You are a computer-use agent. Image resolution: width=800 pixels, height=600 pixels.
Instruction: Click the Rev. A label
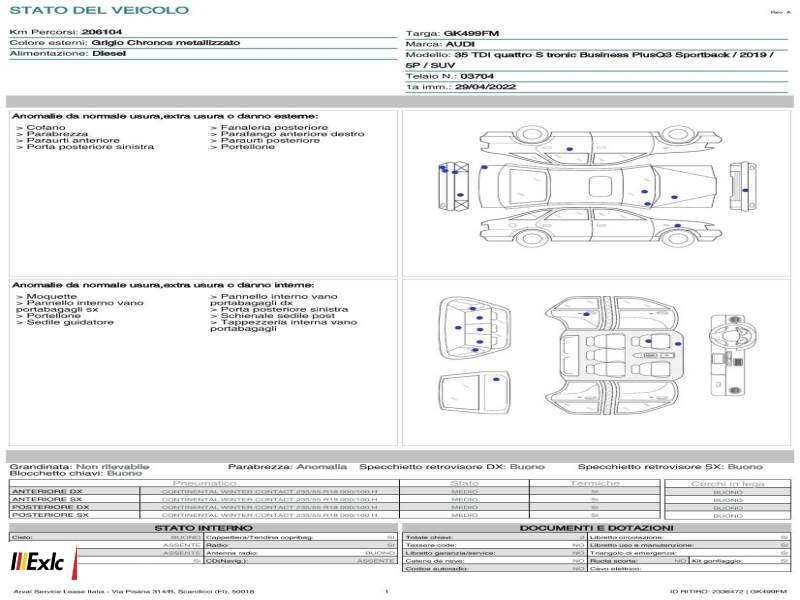780,12
